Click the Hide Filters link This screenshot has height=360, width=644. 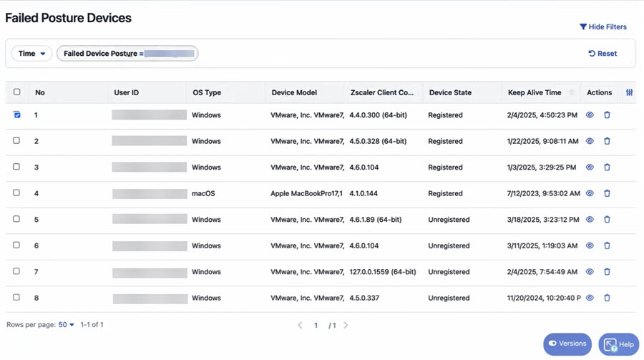[602, 27]
